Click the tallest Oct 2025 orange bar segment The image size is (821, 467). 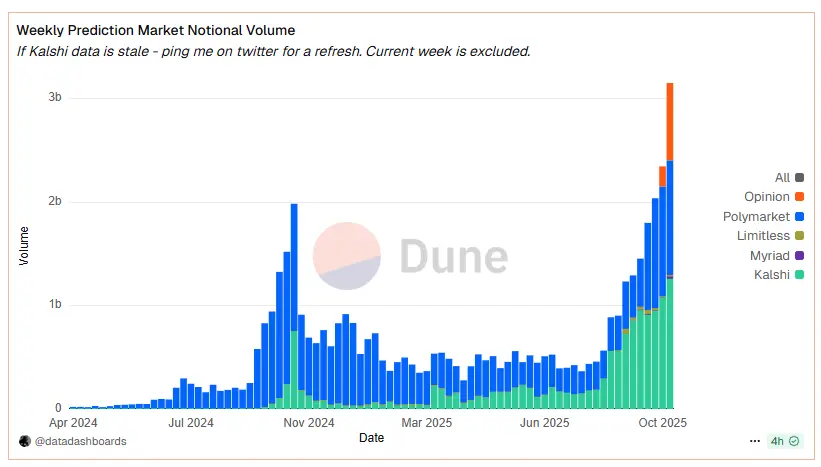(x=670, y=121)
